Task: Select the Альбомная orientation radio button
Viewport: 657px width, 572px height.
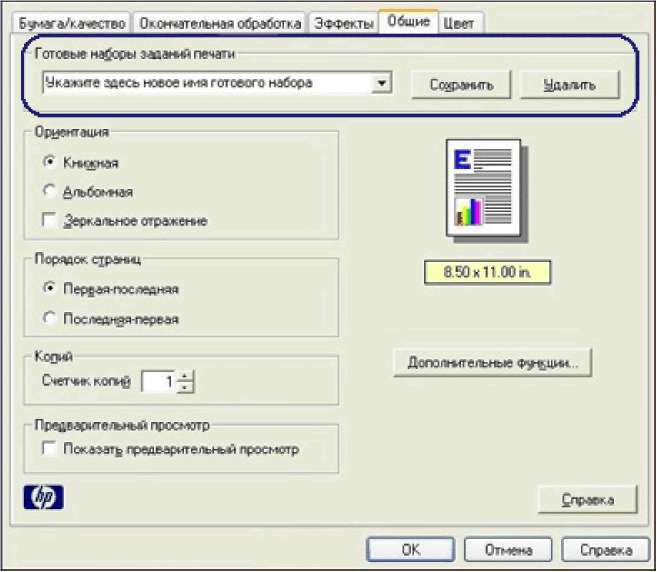Action: tap(49, 190)
